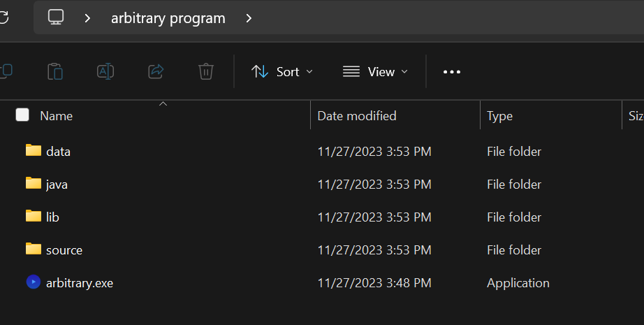Click the Share arrow icon
644x325 pixels.
pos(156,71)
